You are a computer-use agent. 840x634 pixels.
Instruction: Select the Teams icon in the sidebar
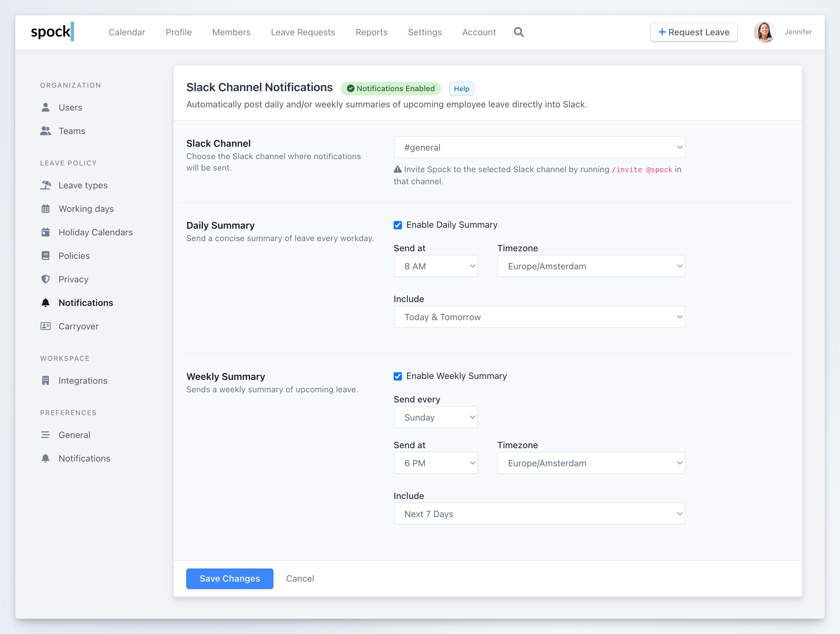46,131
